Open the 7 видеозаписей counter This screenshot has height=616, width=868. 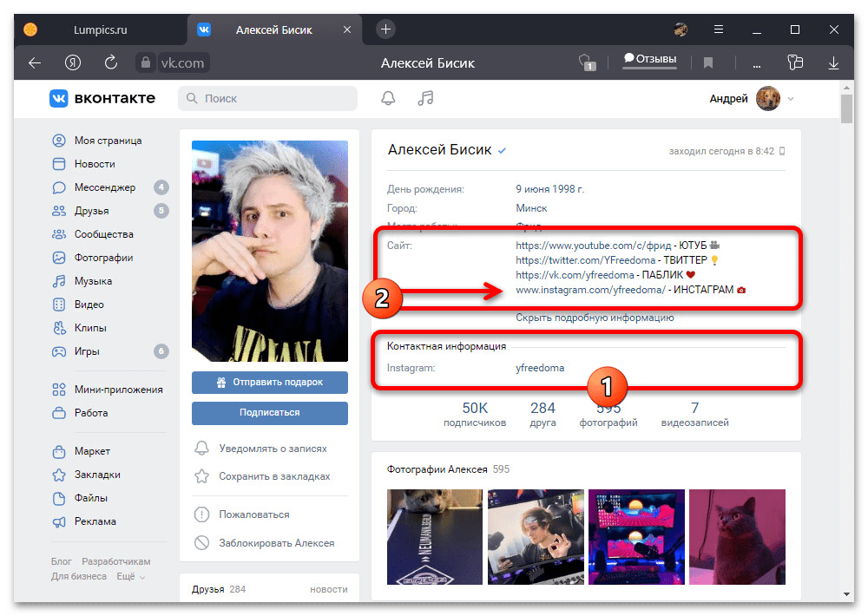click(x=694, y=415)
